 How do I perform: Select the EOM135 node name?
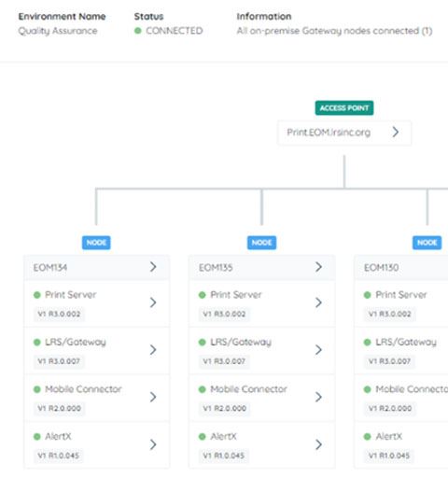tap(216, 268)
